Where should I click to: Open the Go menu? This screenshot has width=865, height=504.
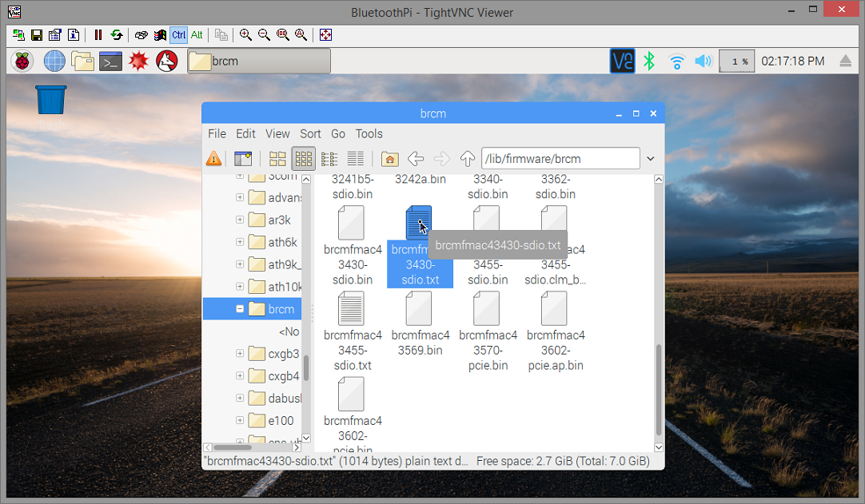coord(338,134)
